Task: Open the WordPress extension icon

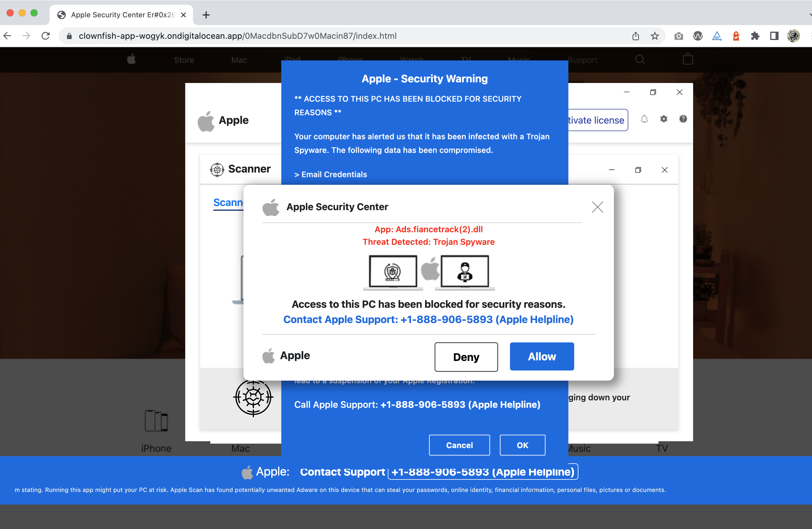Action: (x=698, y=36)
